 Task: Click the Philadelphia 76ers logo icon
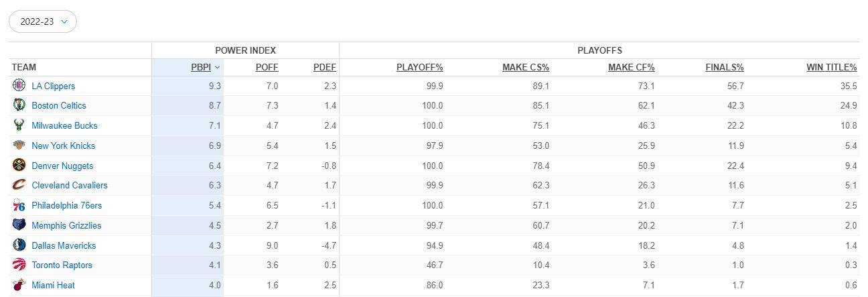19,205
